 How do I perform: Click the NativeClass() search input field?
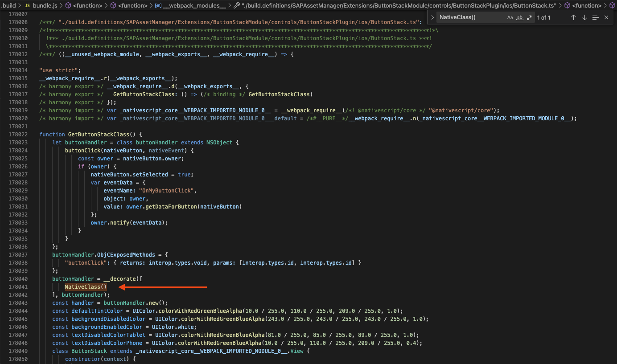pyautogui.click(x=470, y=17)
